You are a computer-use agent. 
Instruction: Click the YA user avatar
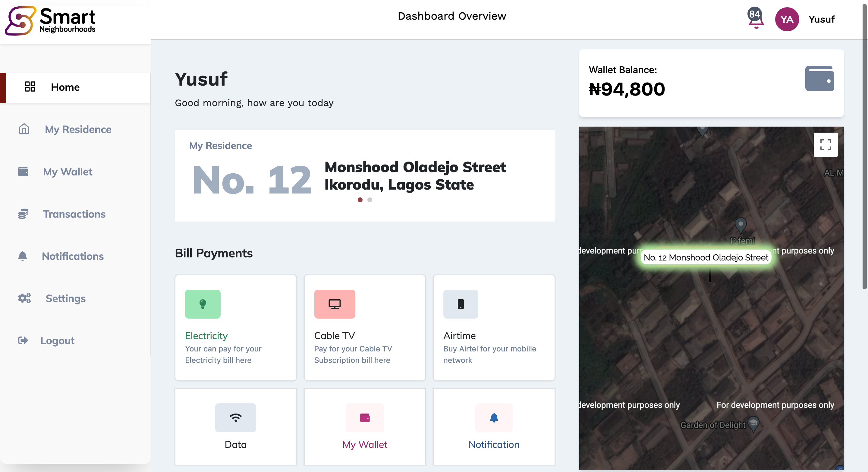point(787,19)
